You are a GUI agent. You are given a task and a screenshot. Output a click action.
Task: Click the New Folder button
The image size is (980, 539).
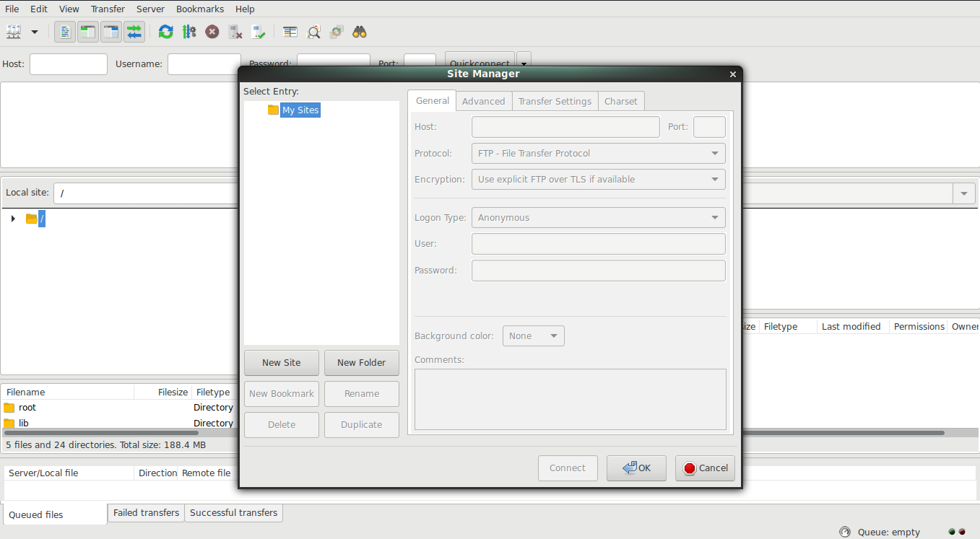click(362, 362)
